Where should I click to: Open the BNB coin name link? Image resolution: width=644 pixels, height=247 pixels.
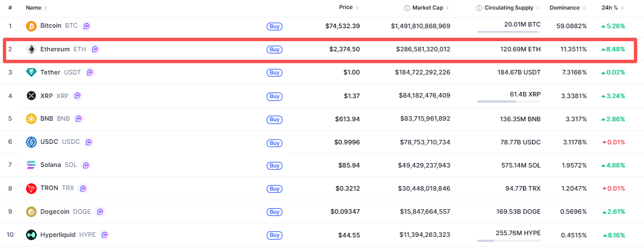pyautogui.click(x=47, y=119)
